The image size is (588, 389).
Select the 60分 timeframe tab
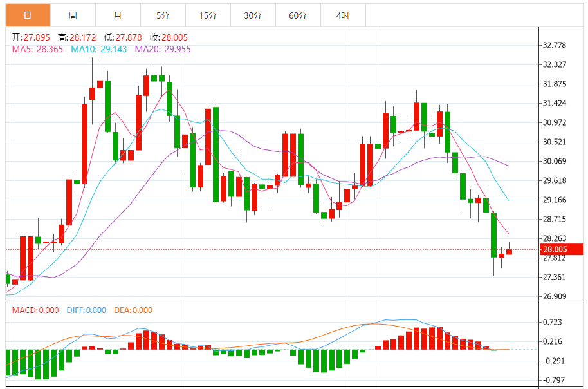[298, 15]
